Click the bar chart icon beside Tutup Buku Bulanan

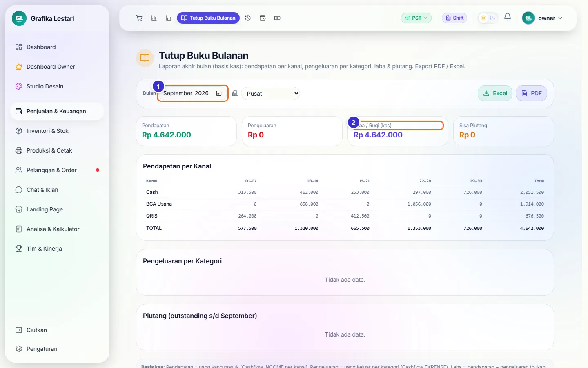168,18
